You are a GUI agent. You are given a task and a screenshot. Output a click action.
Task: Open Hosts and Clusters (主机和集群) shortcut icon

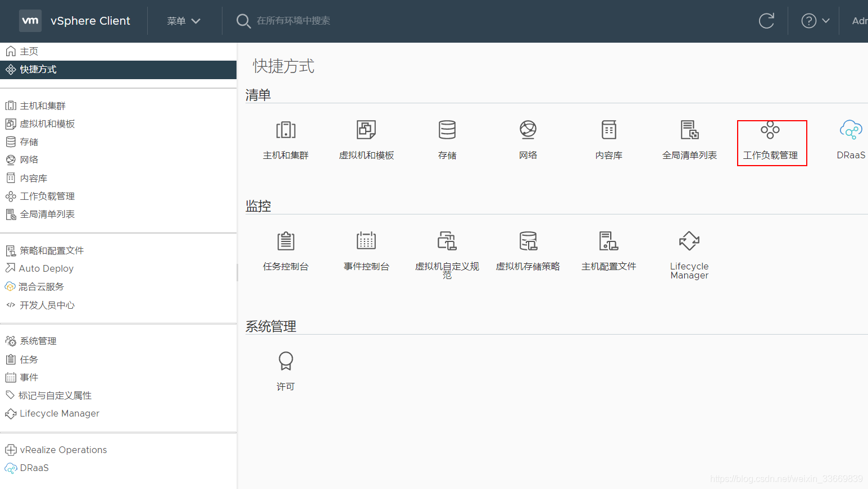pyautogui.click(x=286, y=130)
